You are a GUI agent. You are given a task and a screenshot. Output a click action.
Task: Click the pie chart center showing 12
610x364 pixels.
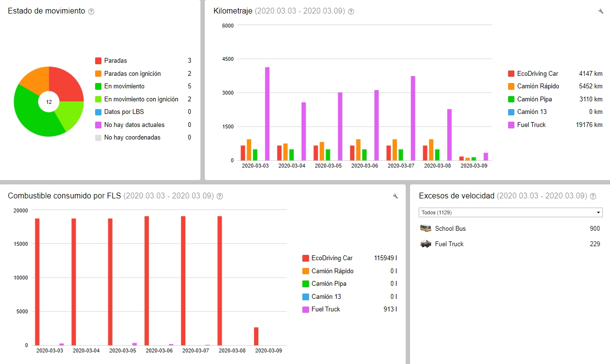point(49,102)
